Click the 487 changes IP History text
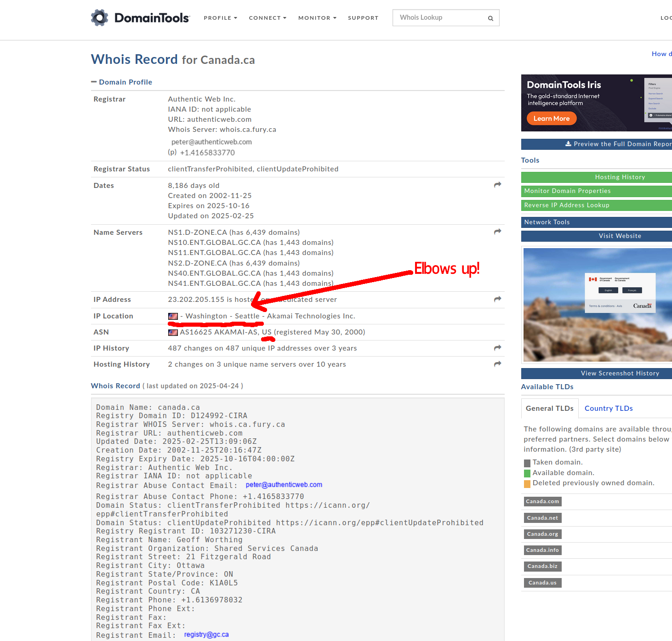Viewport: 672px width, 641px height. (262, 348)
